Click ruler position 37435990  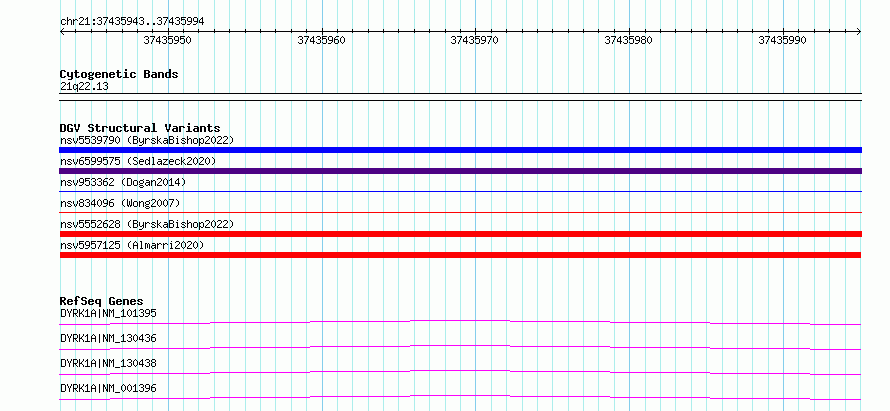click(x=782, y=40)
